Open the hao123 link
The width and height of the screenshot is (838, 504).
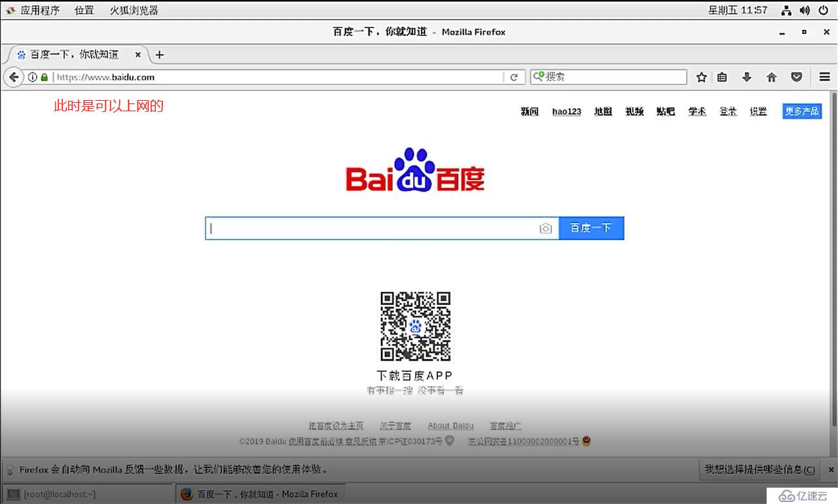click(567, 111)
